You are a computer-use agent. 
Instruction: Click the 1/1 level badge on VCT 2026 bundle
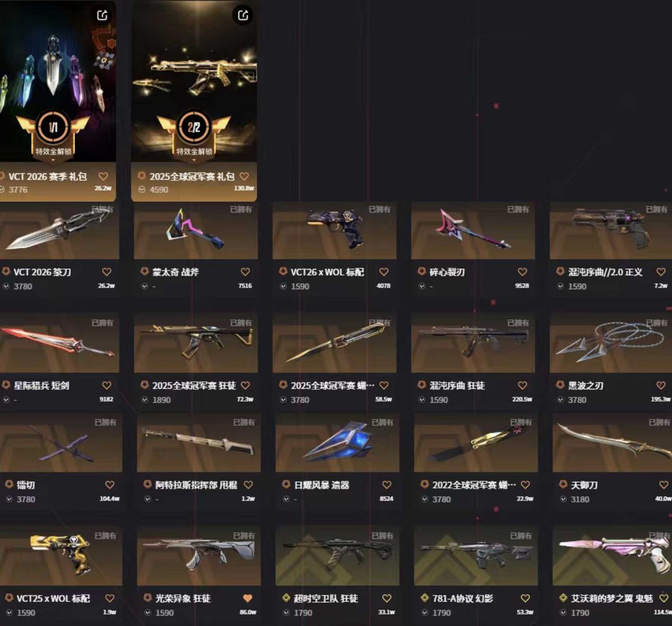click(x=53, y=127)
